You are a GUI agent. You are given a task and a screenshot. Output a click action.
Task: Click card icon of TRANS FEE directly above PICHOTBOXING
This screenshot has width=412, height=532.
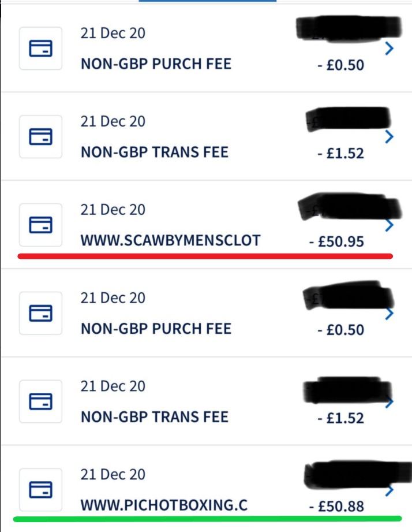pos(40,401)
